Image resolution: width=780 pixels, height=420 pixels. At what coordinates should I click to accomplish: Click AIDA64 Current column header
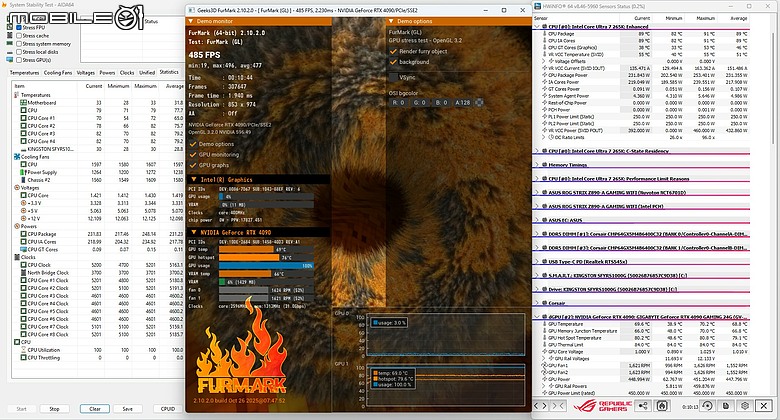tap(94, 86)
